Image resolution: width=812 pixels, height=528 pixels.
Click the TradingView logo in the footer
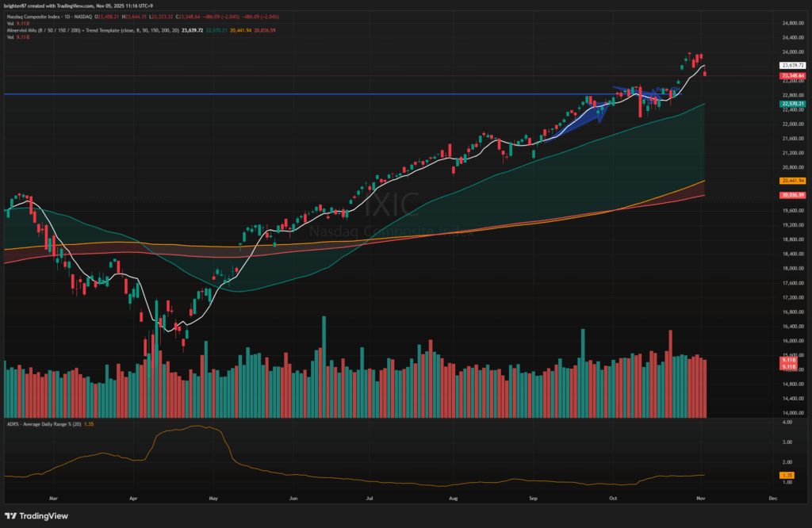click(39, 515)
